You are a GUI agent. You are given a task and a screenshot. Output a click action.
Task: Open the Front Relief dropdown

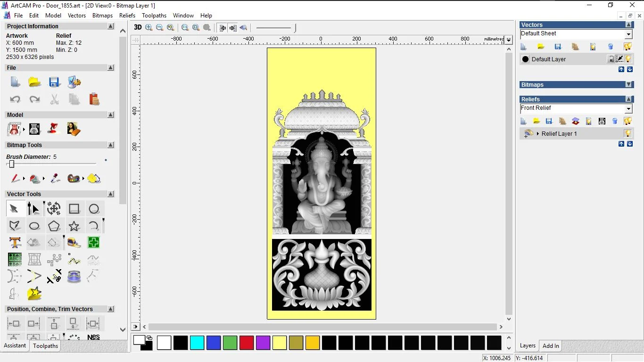(x=629, y=108)
